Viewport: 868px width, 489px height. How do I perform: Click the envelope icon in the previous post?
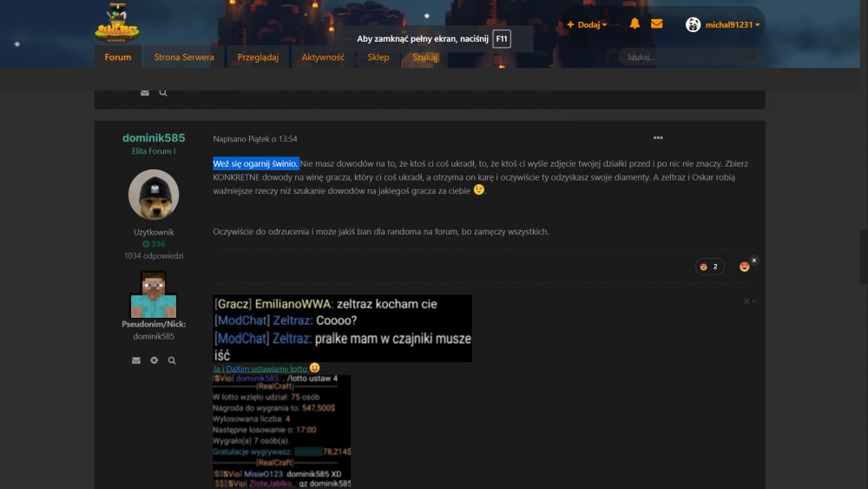tap(145, 93)
